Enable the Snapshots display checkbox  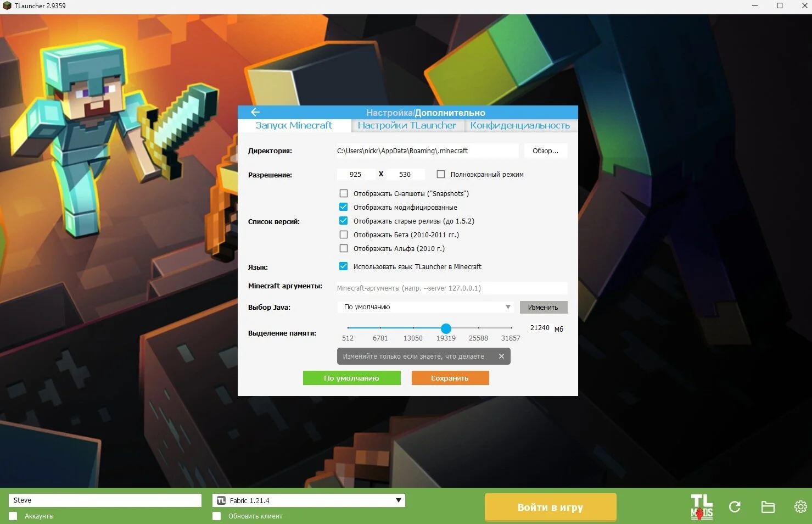(x=344, y=193)
